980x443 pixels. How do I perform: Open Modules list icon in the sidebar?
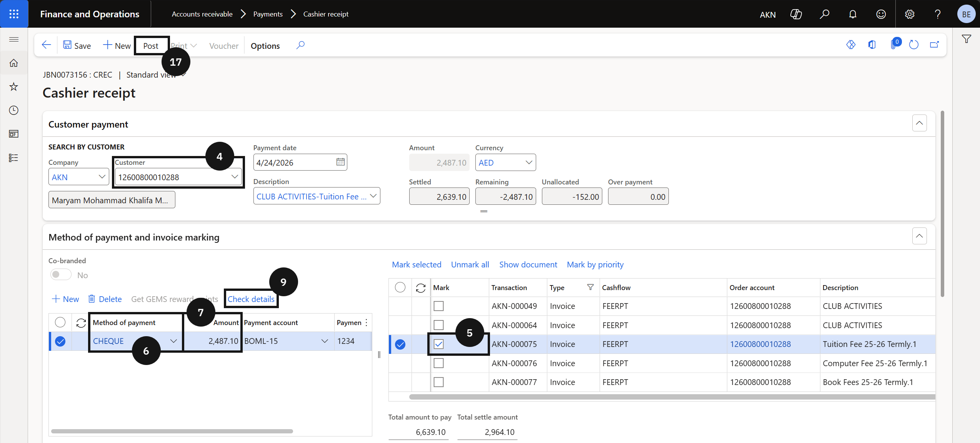(x=14, y=158)
